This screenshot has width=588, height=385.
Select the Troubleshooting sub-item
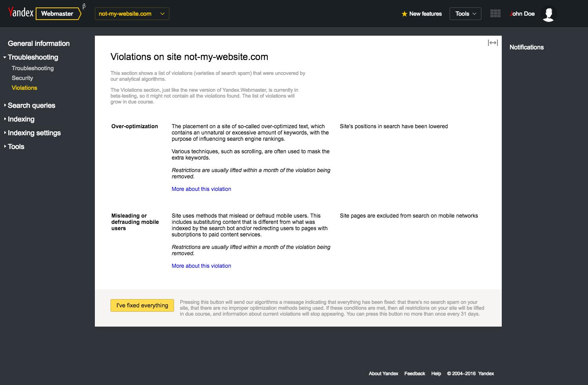click(x=33, y=68)
